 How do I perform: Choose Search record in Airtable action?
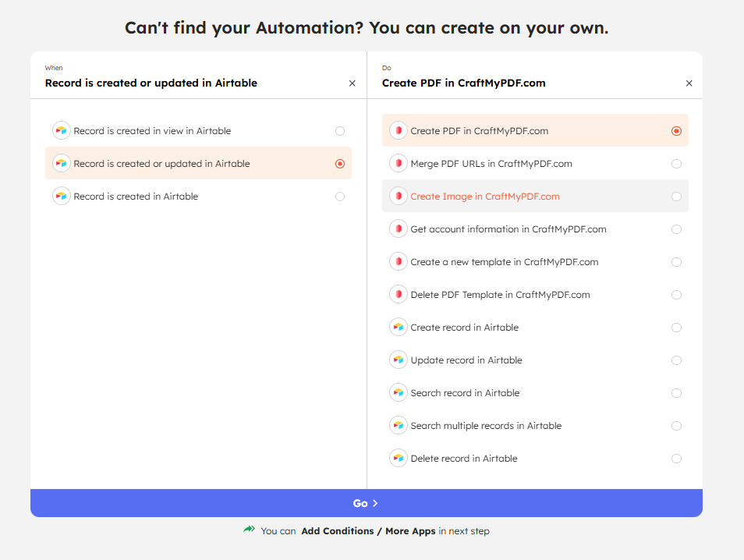[535, 392]
